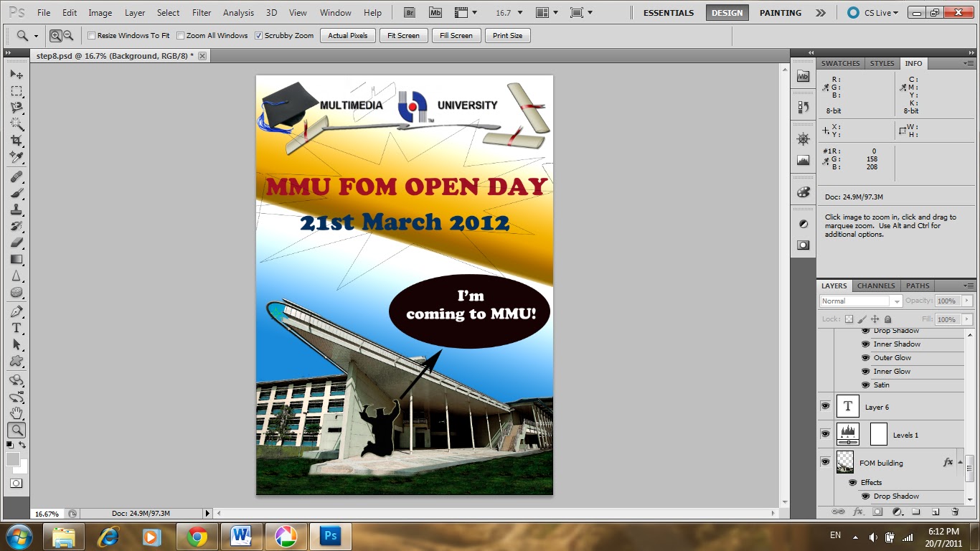Click the Print Size button
Image resolution: width=980 pixels, height=551 pixels.
[508, 35]
